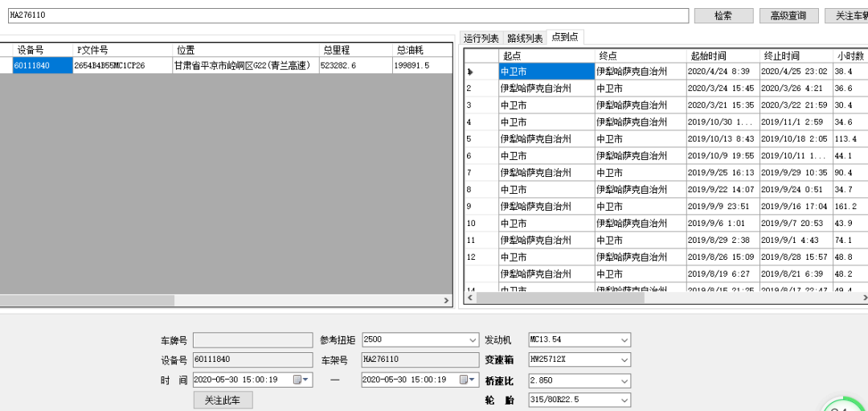Click the location cell 甘肃省平凉市崆峒区G22

coord(246,65)
